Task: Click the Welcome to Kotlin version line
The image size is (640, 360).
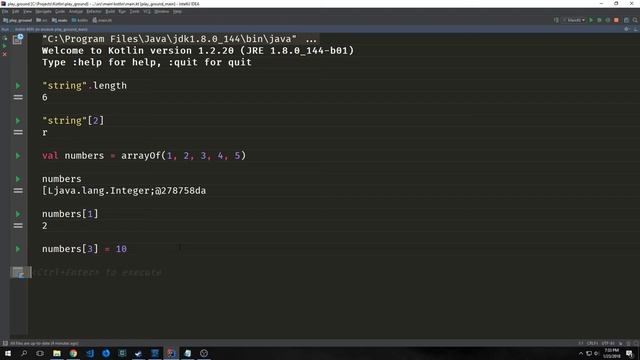Action: point(198,51)
